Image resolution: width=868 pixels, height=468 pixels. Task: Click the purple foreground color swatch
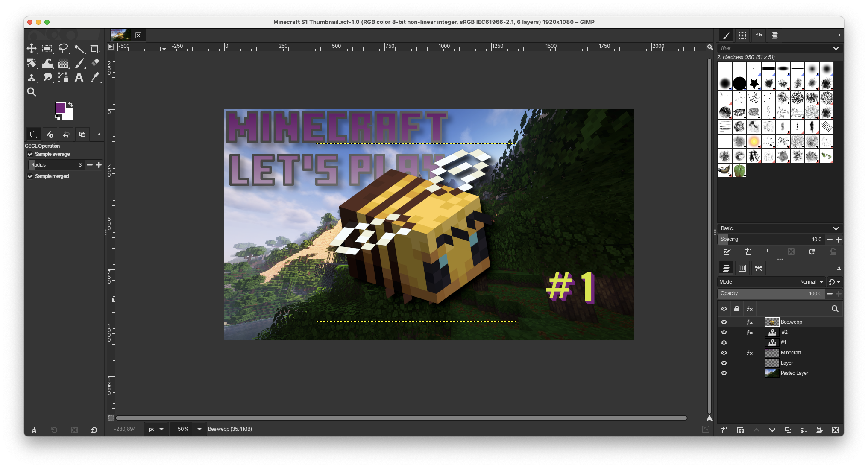[x=60, y=108]
